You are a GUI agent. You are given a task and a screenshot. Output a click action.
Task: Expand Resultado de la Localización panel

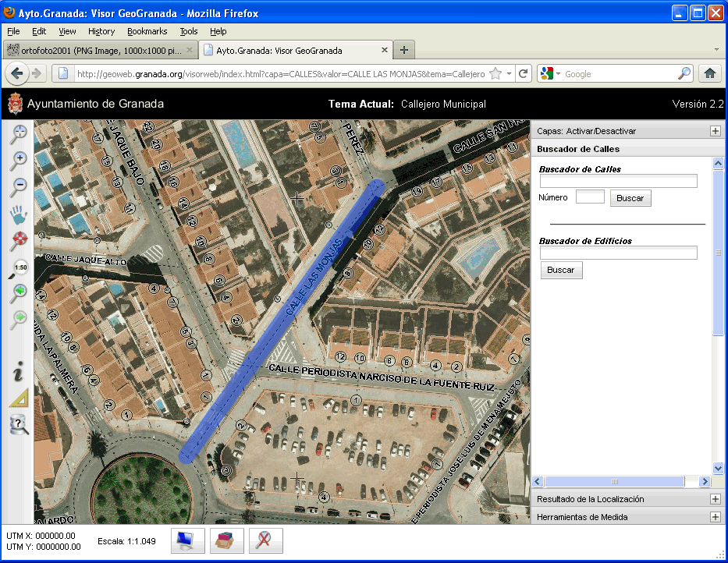pos(716,499)
